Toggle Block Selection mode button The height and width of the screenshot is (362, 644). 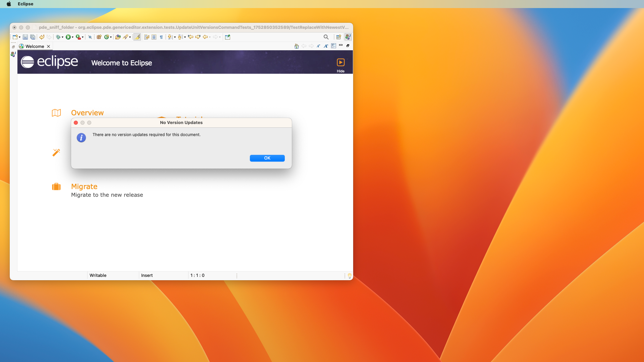[154, 37]
